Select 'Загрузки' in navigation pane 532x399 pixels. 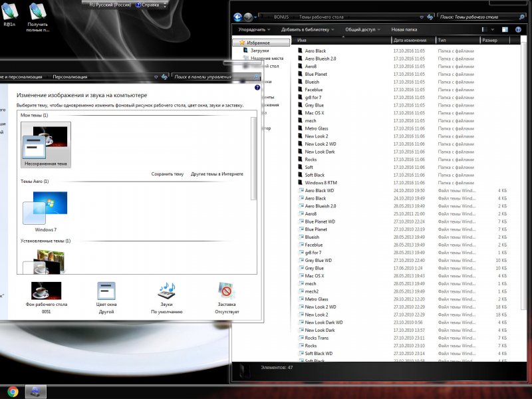point(259,51)
